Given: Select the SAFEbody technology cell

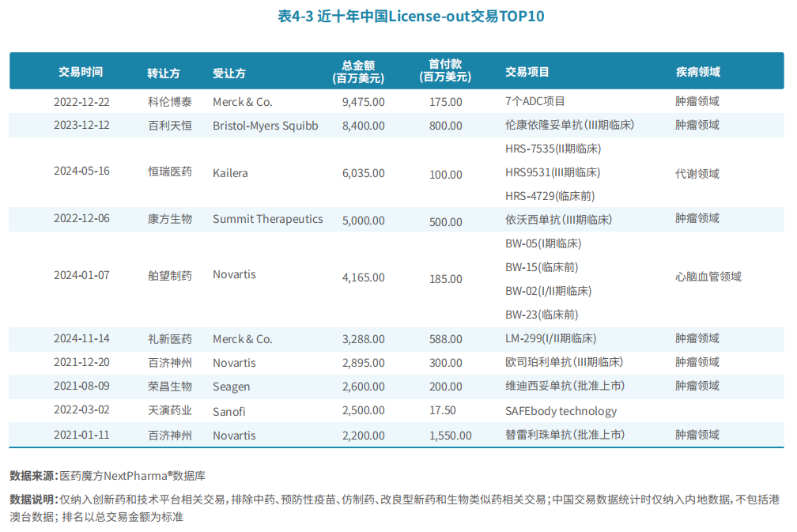Looking at the screenshot, I should coord(561,411).
